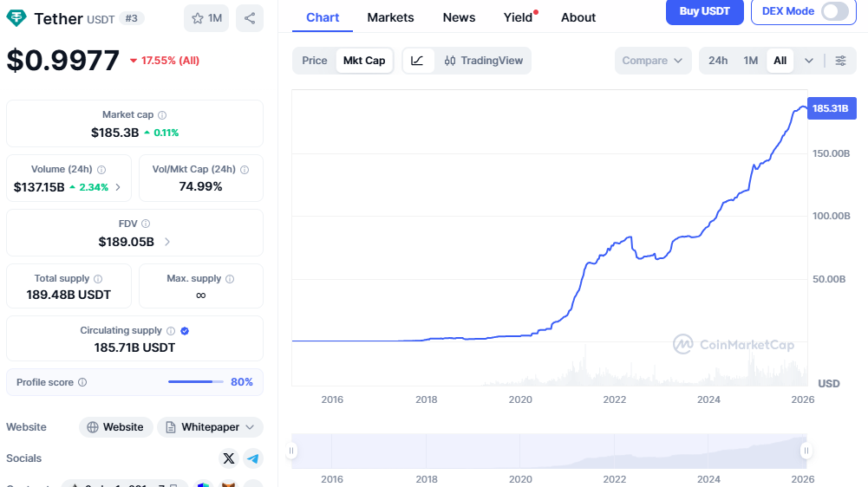Click the Tether logo icon
This screenshot has height=487, width=868.
pos(16,18)
